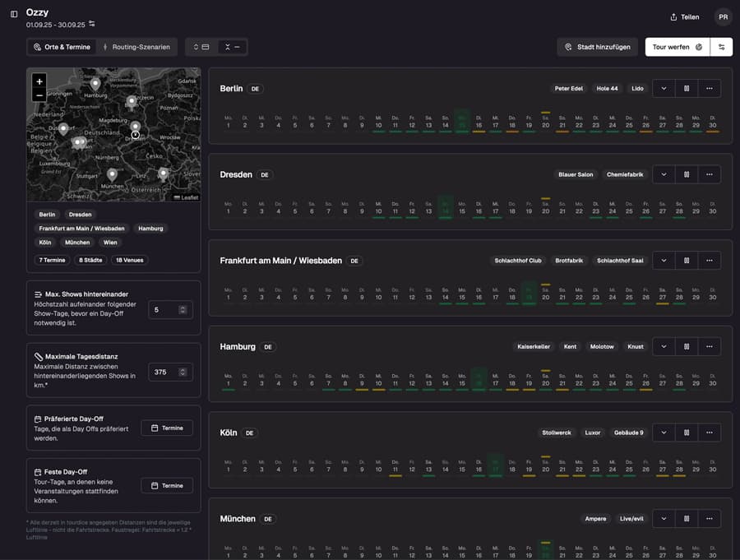740x560 pixels.
Task: Select the Köln city chip
Action: coord(45,243)
